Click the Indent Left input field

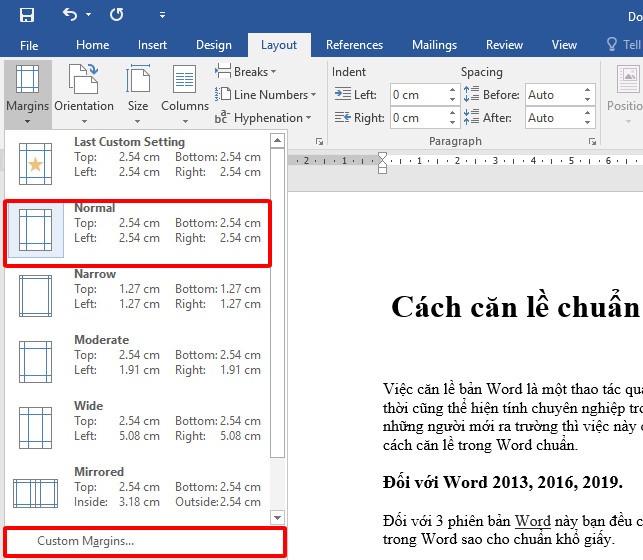tap(417, 95)
